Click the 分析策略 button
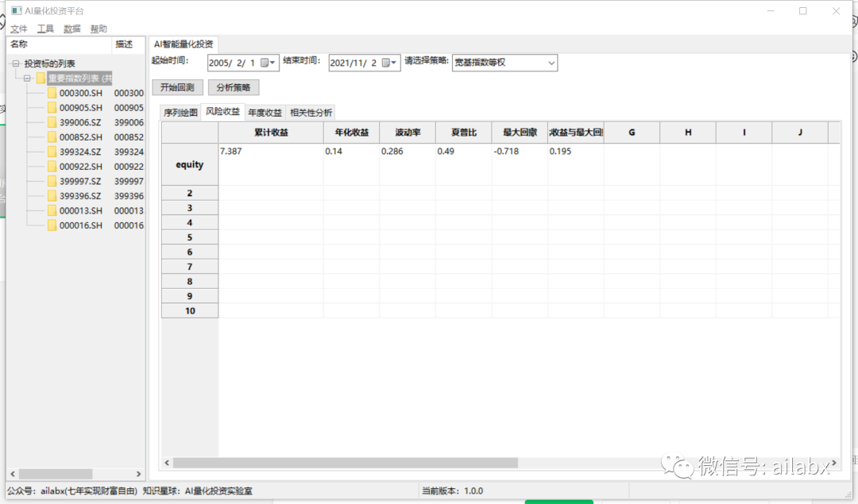Image resolution: width=858 pixels, height=504 pixels. 233,88
